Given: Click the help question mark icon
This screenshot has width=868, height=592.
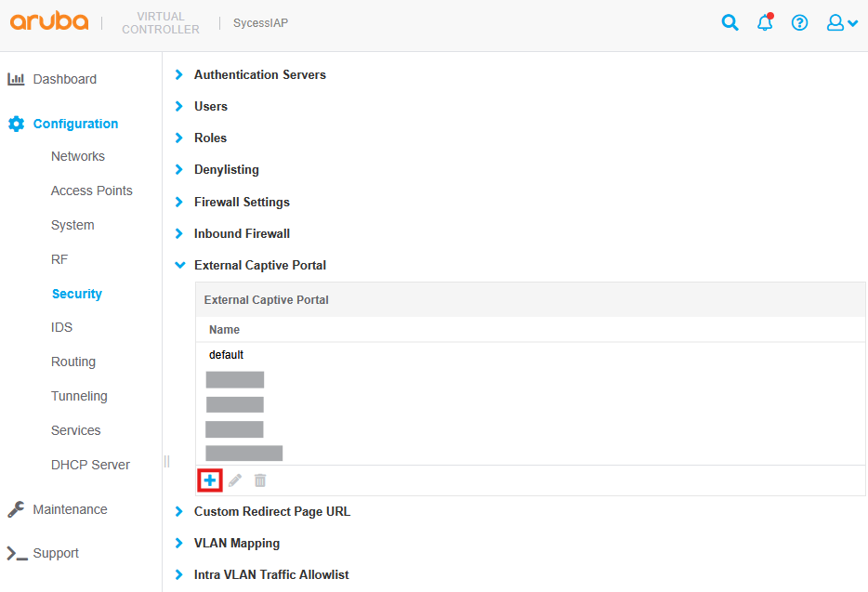Looking at the screenshot, I should [799, 23].
